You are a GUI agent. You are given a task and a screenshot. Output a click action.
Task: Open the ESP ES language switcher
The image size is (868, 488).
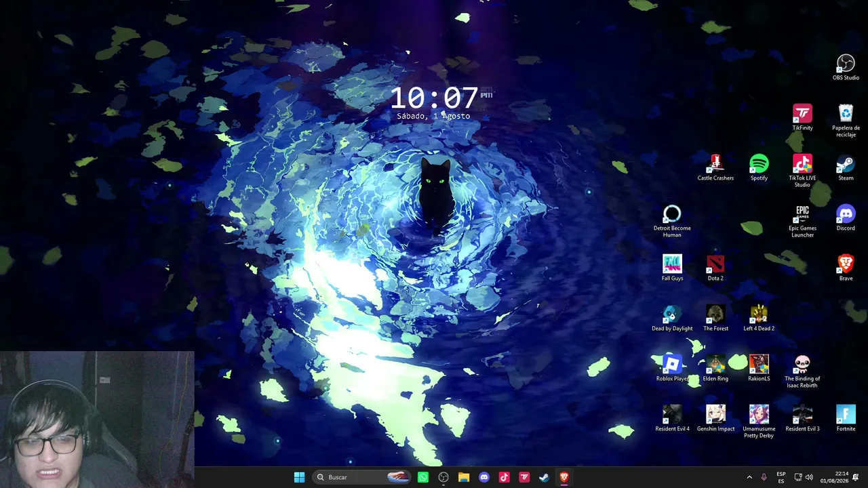781,477
